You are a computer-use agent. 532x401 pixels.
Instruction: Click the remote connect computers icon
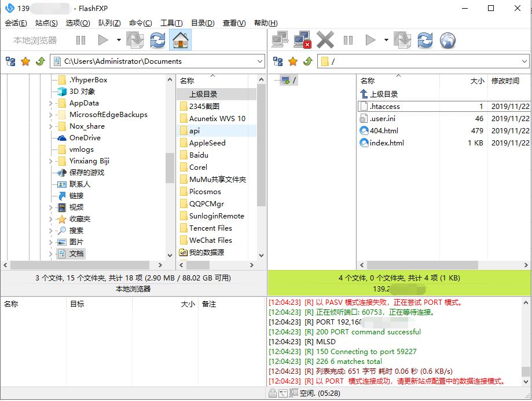280,40
